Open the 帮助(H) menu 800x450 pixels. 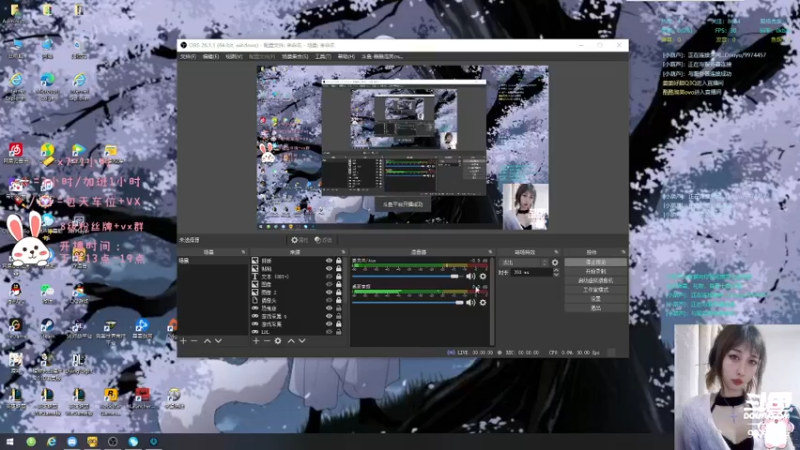(346, 57)
